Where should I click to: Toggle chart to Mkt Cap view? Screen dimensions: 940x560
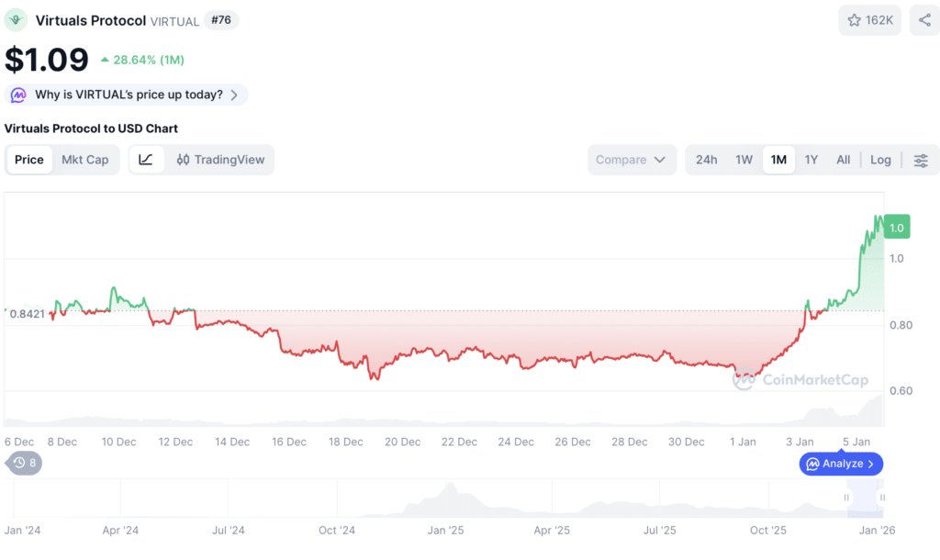tap(85, 160)
